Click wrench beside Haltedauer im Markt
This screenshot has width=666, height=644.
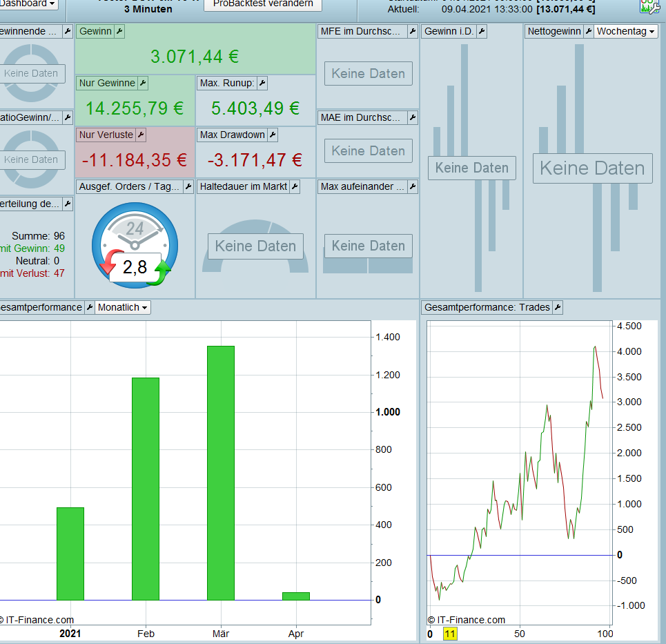coord(295,186)
